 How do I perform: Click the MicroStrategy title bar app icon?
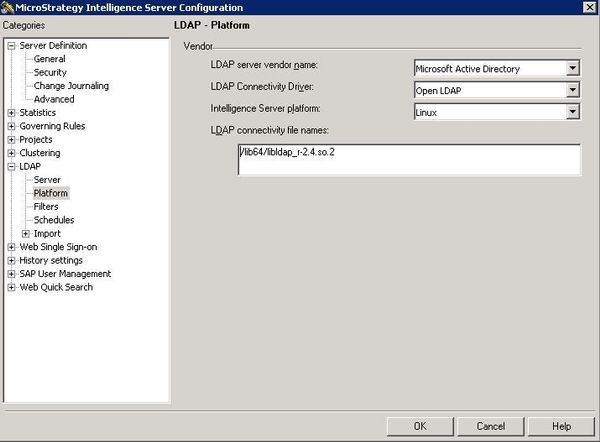(8, 7)
